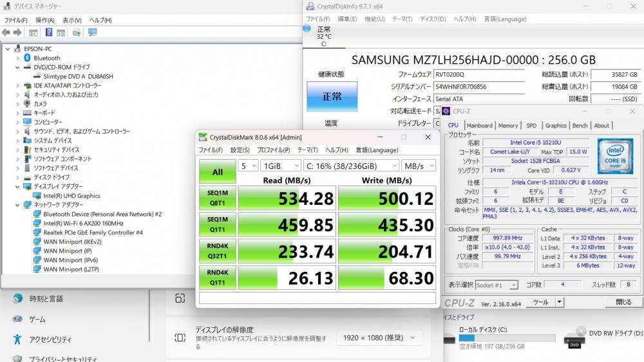
Task: Click the help icon in Device Manager toolbar
Action: [48, 32]
